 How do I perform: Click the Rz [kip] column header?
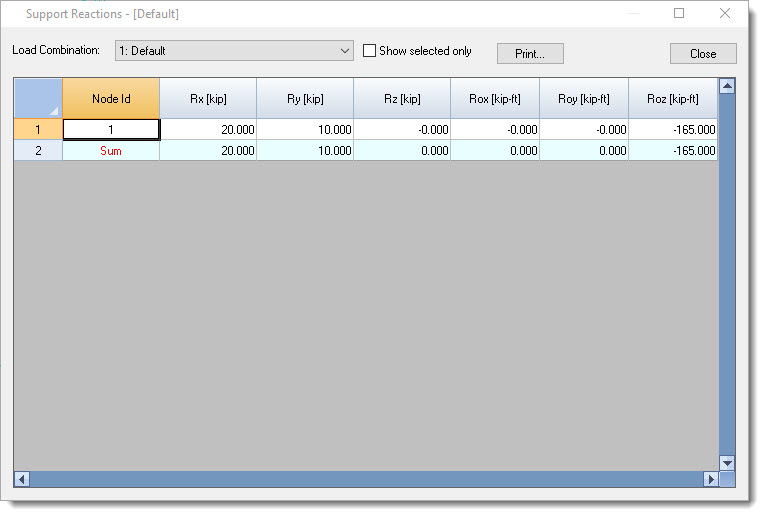click(402, 99)
